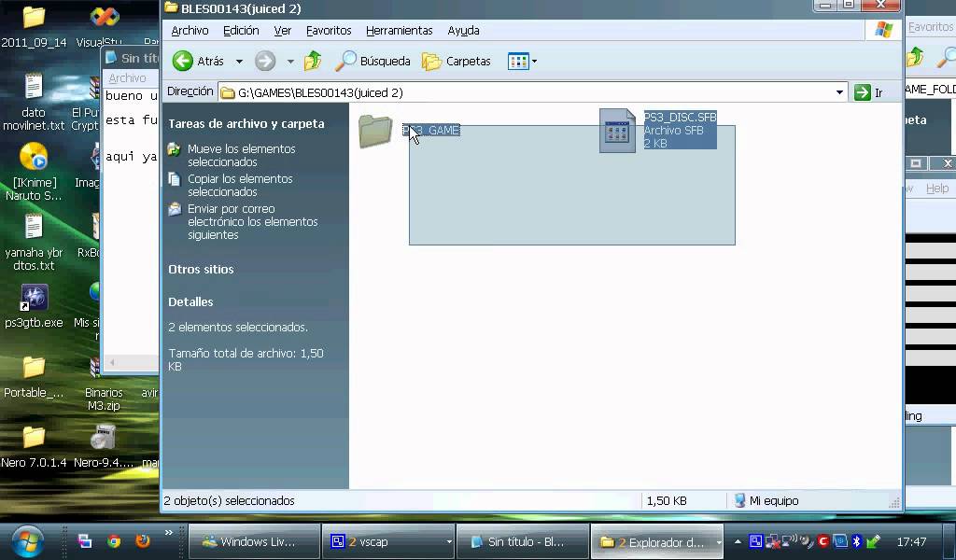Expand the quick launch overflow chevron
Screen dimensions: 956x560
pyautogui.click(x=169, y=533)
